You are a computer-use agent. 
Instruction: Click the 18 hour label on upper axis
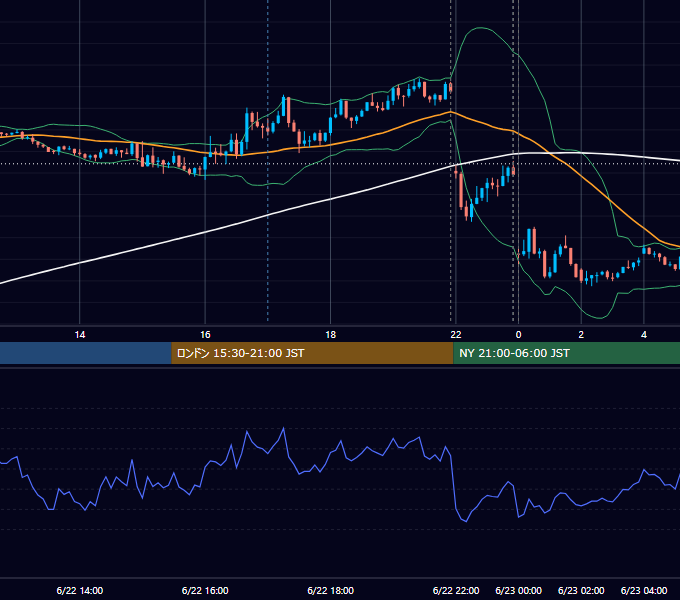(x=330, y=335)
